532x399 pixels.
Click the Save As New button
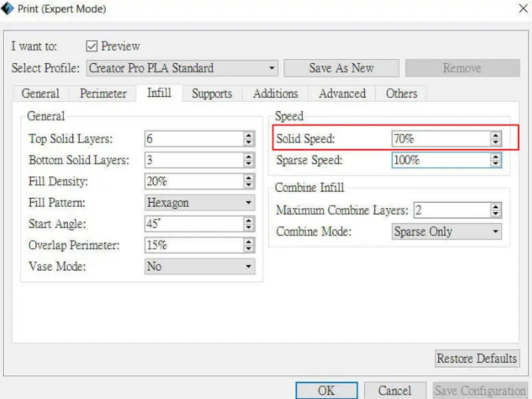[x=341, y=68]
